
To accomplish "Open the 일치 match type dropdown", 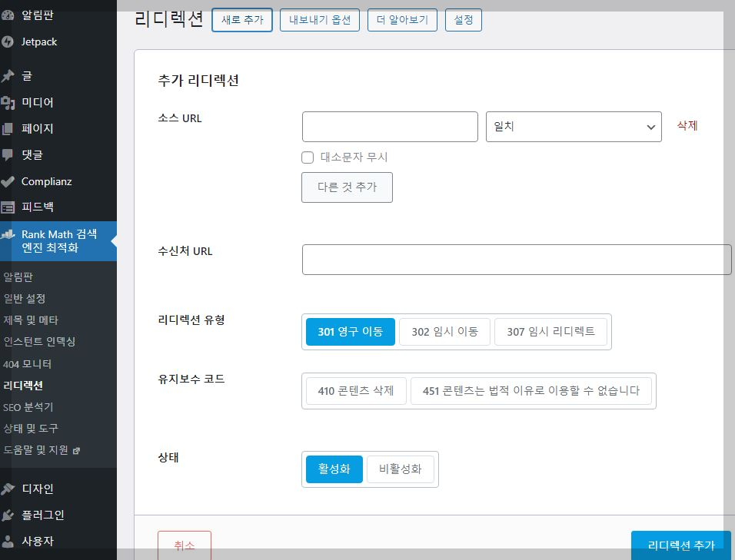I will tap(574, 127).
